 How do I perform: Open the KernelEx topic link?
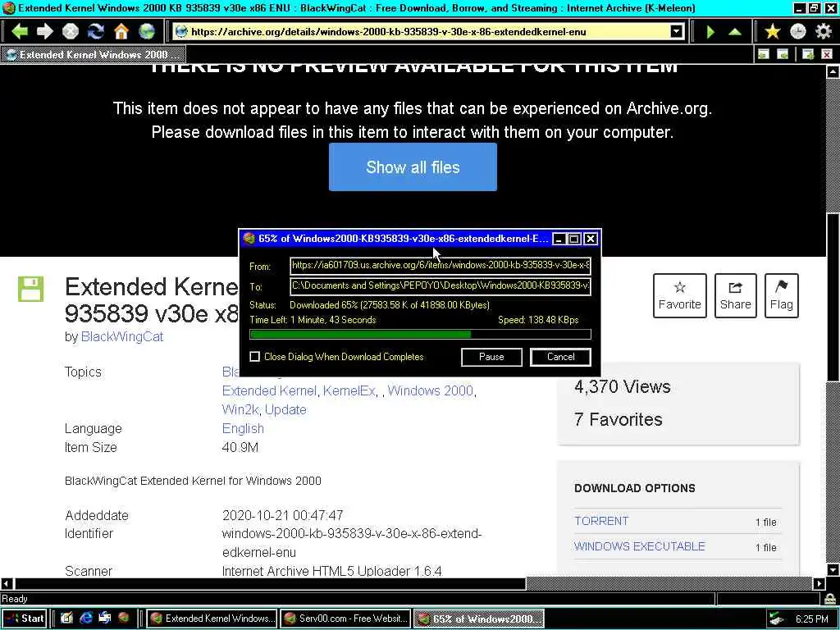tap(349, 390)
